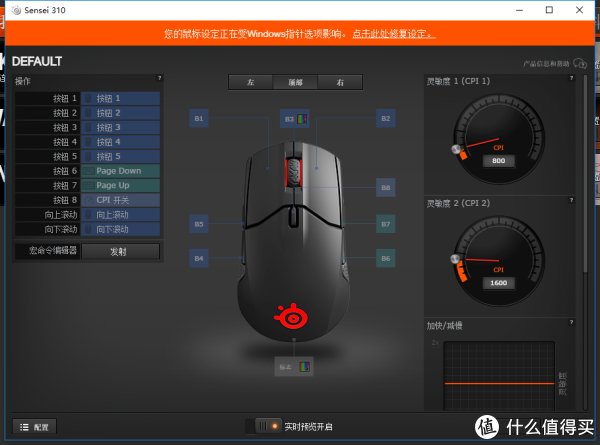The image size is (600, 445).
Task: Open 向下滚动 scroll down assignment
Action: [121, 229]
